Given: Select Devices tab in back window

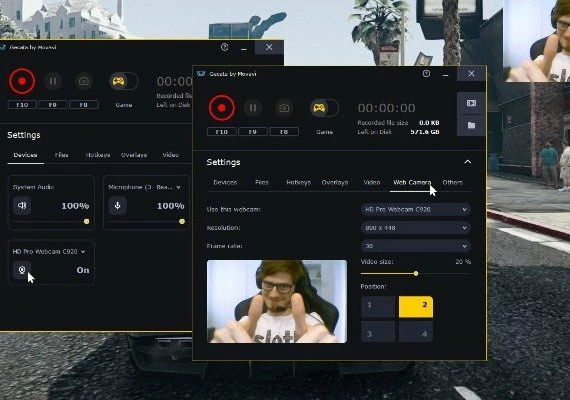Looking at the screenshot, I should point(25,155).
